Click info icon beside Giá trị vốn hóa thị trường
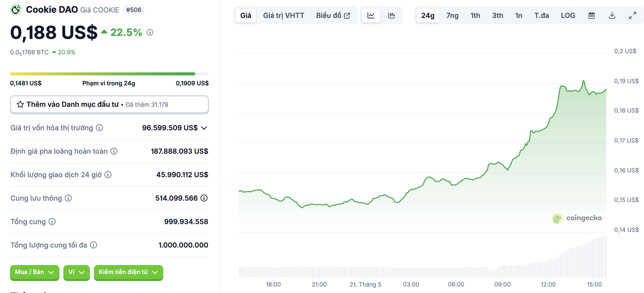Viewport: 644px width, 293px height. [100, 128]
